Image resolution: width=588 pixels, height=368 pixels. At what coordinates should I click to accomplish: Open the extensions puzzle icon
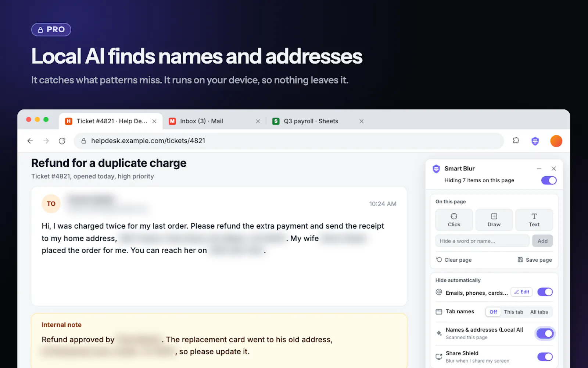[x=516, y=141]
